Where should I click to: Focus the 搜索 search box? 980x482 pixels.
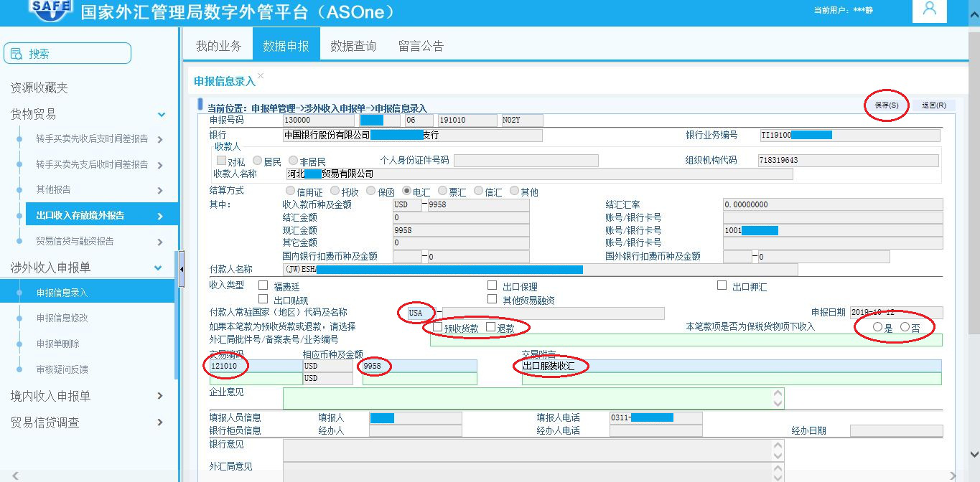tap(67, 54)
